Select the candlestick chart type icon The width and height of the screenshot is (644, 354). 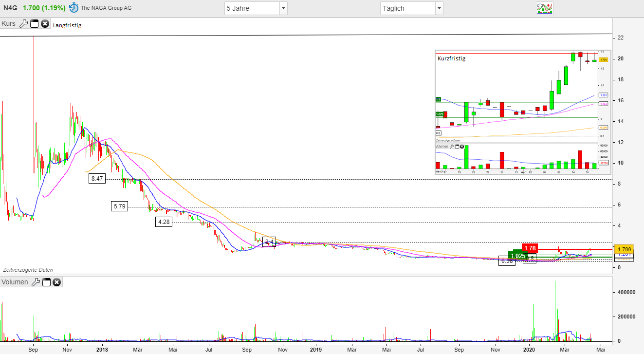(x=545, y=8)
